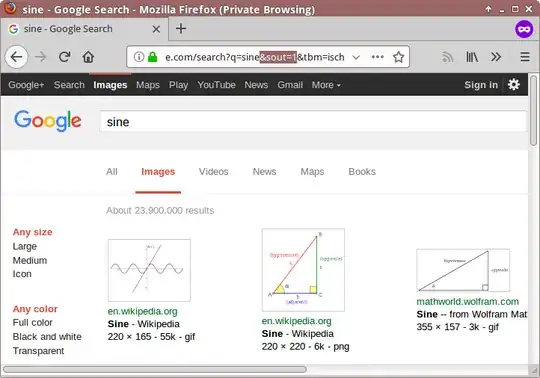Click the green secure padlock icon
Image resolution: width=540 pixels, height=378 pixels.
pyautogui.click(x=152, y=57)
